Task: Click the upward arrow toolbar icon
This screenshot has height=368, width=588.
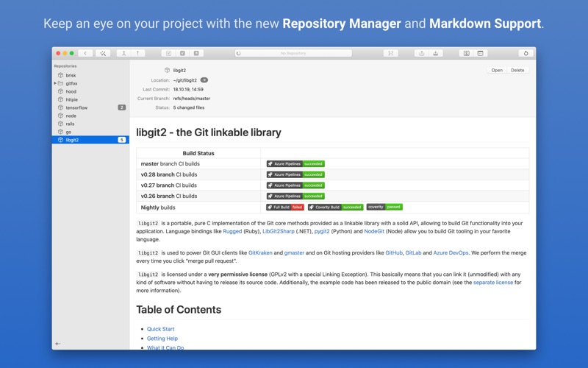Action: [x=137, y=53]
